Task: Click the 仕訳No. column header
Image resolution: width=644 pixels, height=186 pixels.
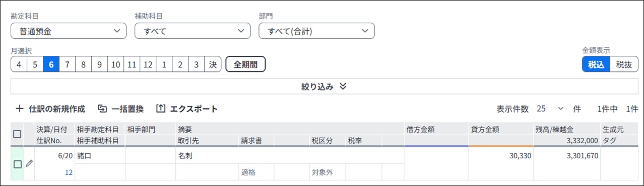Action: point(54,141)
